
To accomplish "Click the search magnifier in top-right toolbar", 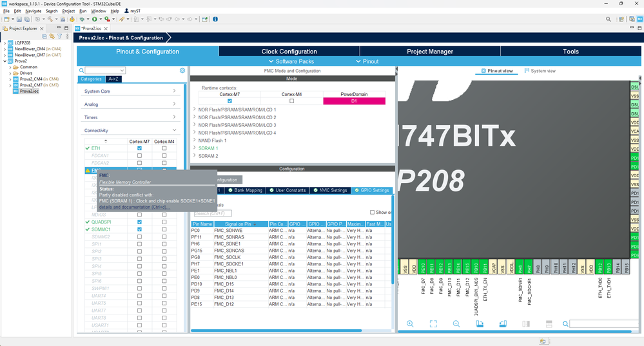I will click(609, 19).
